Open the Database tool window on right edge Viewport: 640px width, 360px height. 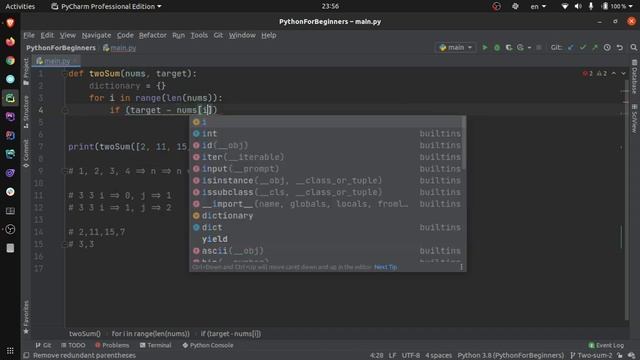click(x=634, y=77)
